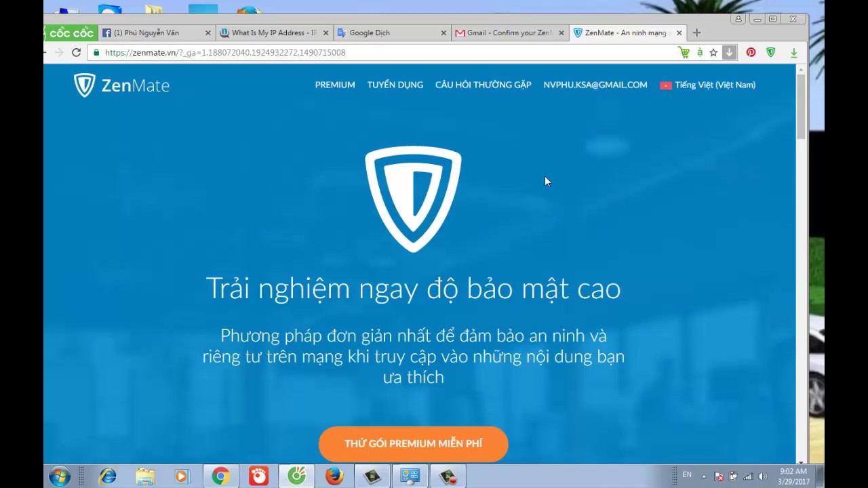Click the EN language indicator in taskbar
868x488 pixels.
(687, 474)
